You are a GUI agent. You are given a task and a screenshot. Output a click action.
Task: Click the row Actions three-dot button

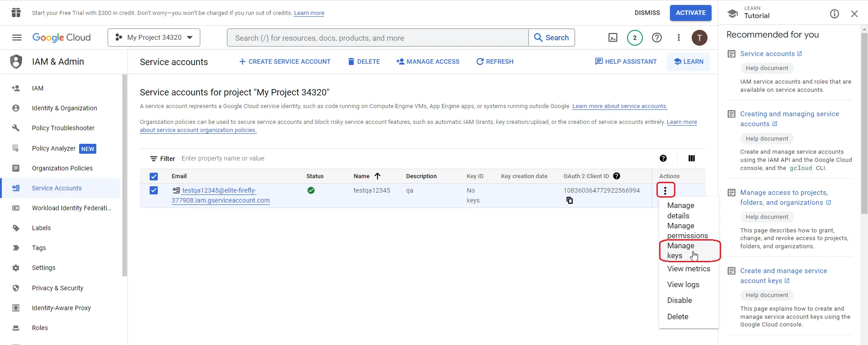665,191
